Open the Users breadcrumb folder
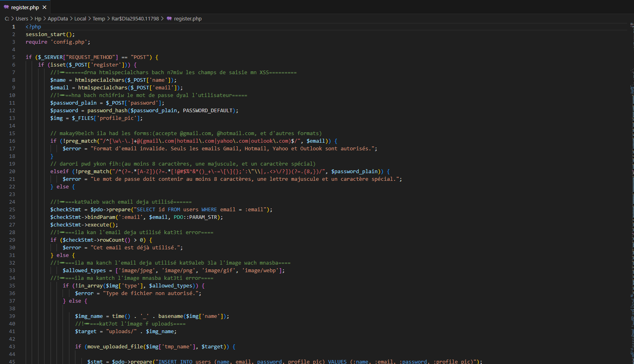The width and height of the screenshot is (634, 364). click(22, 19)
